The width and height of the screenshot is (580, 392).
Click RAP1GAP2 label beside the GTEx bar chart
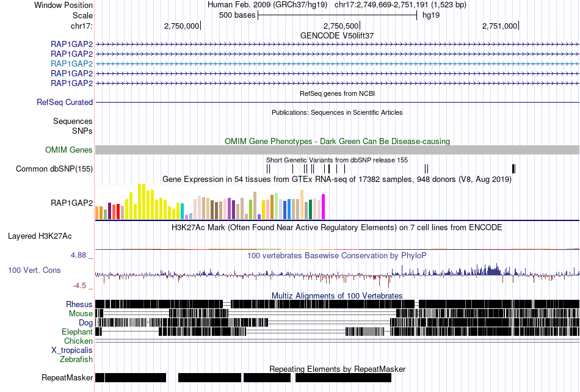(72, 203)
